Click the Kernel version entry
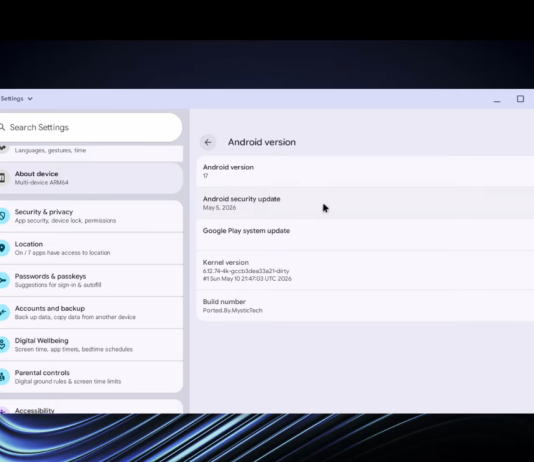 click(x=365, y=270)
